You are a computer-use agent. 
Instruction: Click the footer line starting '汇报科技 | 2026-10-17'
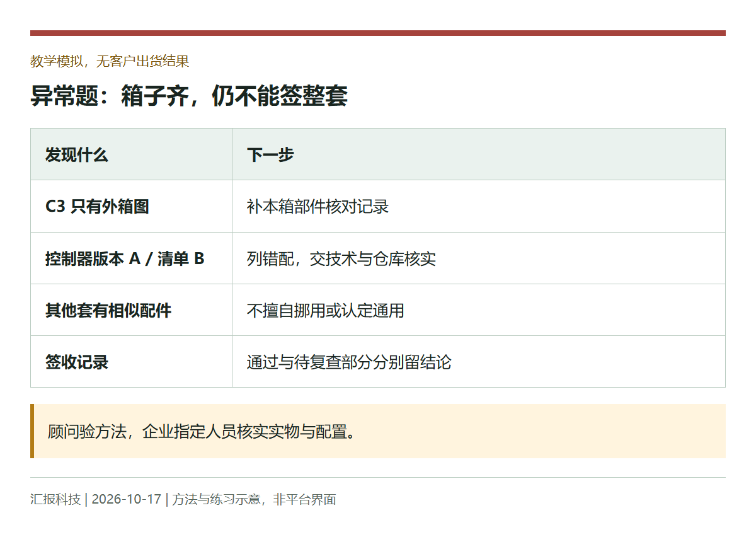183,499
